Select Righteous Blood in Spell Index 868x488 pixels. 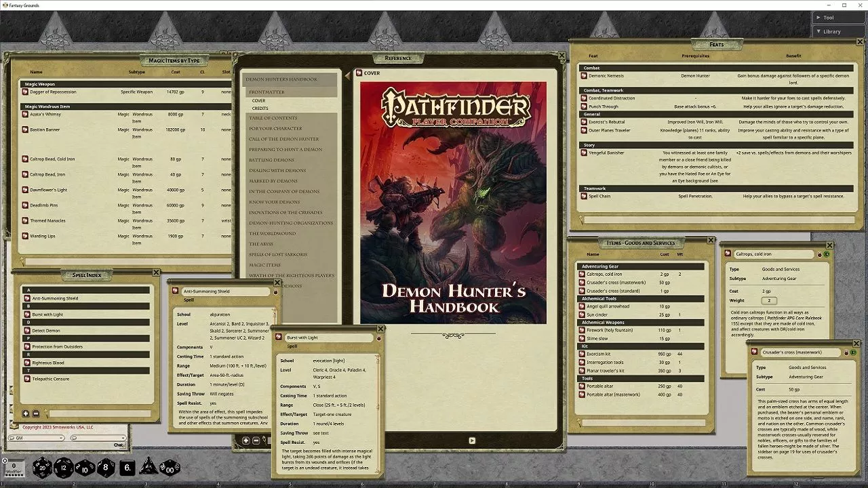48,363
